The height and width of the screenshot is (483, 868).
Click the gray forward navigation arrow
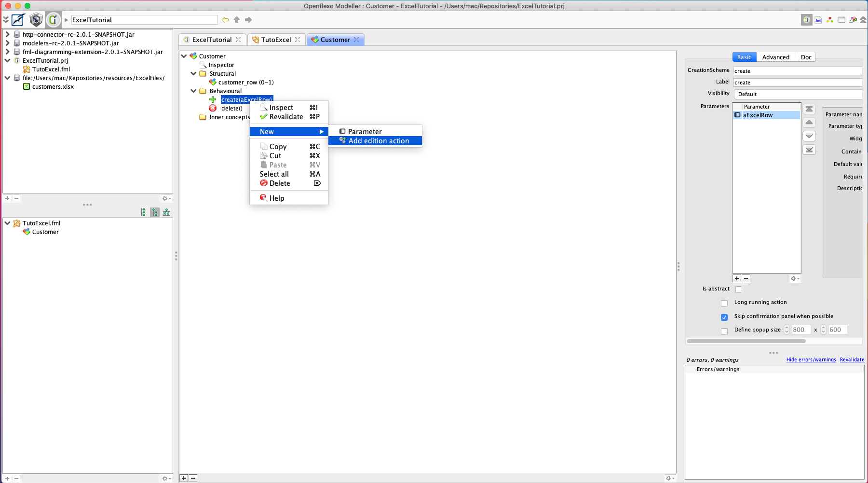coord(248,20)
